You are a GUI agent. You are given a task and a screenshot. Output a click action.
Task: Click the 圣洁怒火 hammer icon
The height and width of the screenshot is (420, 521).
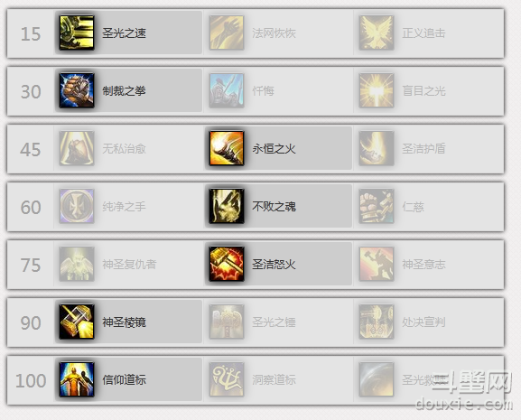pyautogui.click(x=227, y=264)
